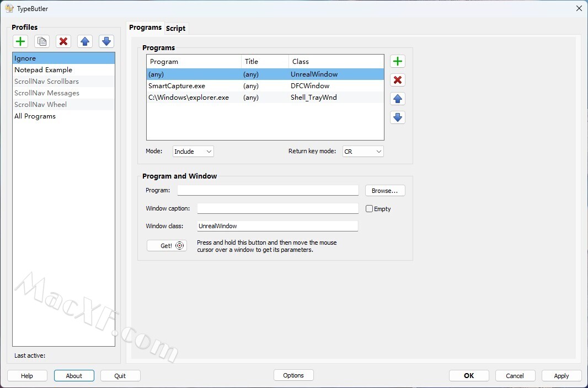This screenshot has width=588, height=388.
Task: Quit TypeButler via Quit button
Action: click(x=120, y=376)
